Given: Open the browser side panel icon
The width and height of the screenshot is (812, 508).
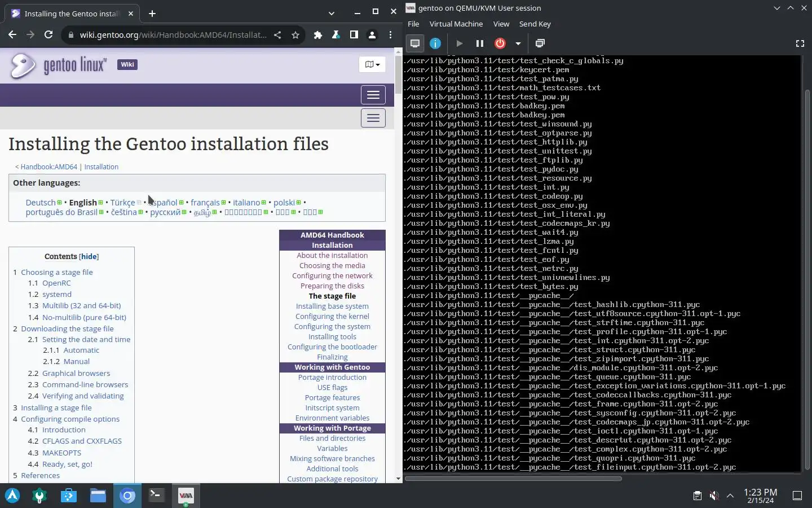Looking at the screenshot, I should click(354, 35).
